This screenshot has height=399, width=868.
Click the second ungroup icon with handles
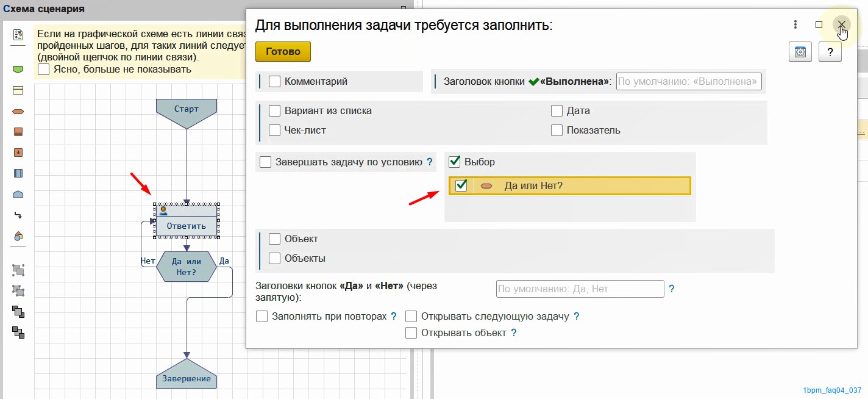(18, 290)
